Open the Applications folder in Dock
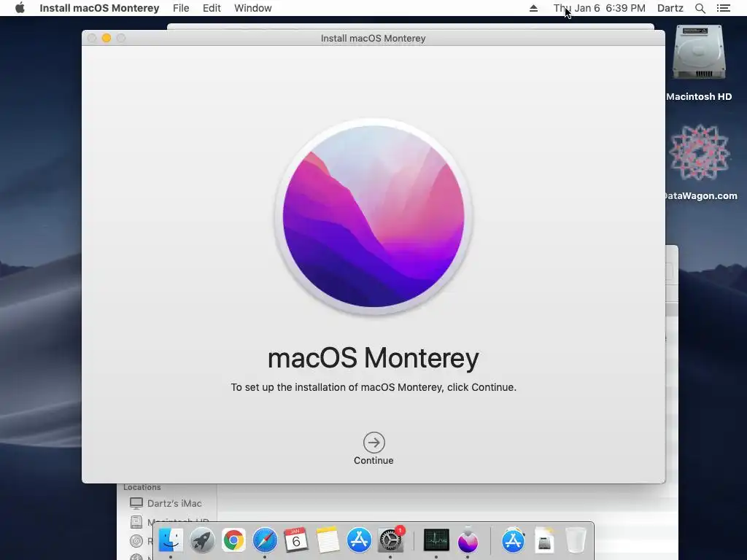Screen dimensions: 747x560 (x=513, y=540)
